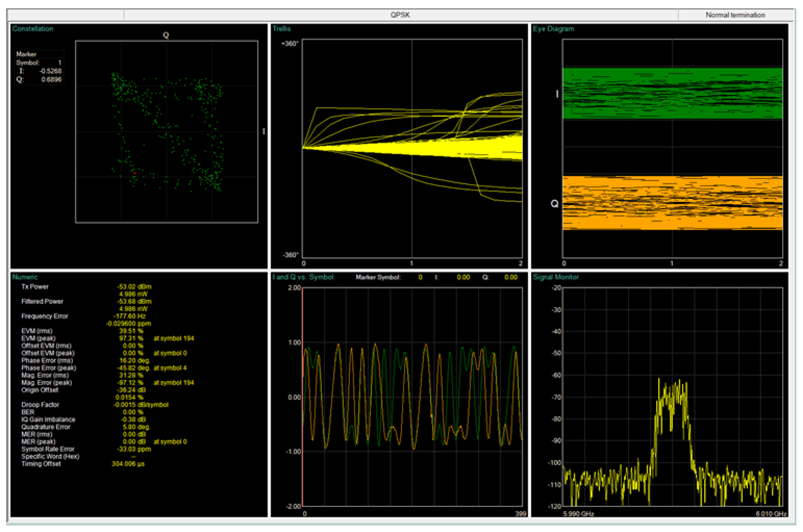This screenshot has width=803, height=532.
Task: Select the Numeric panel title
Action: tap(25, 277)
